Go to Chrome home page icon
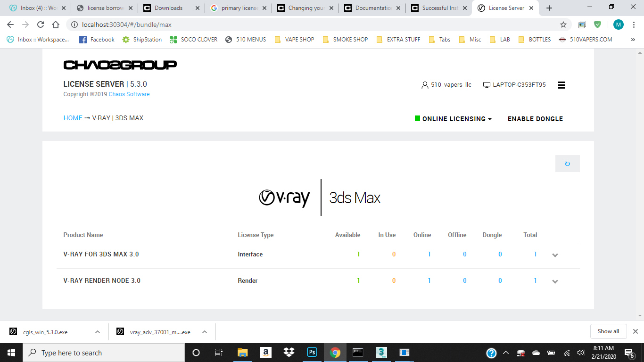 [56, 25]
